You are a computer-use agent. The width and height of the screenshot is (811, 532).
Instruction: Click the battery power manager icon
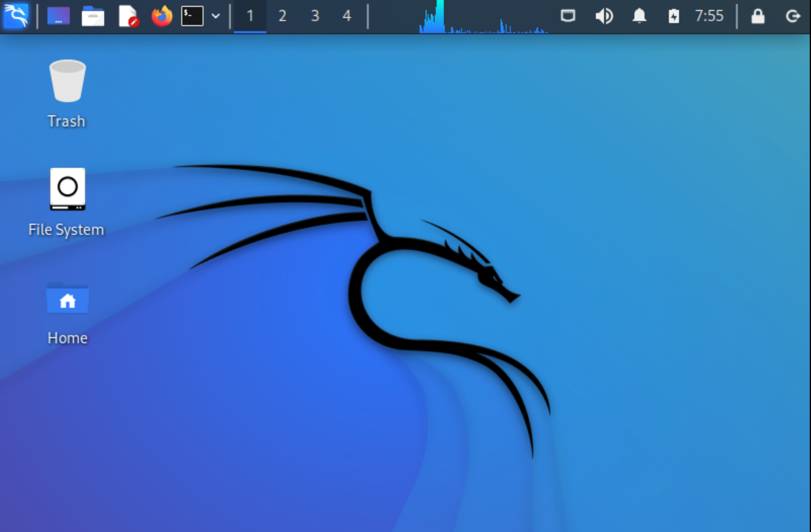(x=674, y=16)
